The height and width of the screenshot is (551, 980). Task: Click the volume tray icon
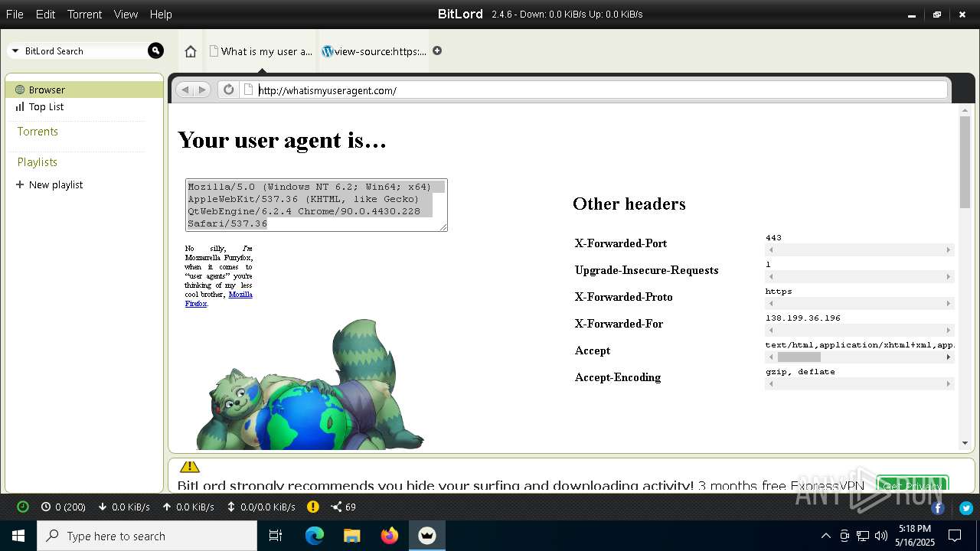[881, 536]
